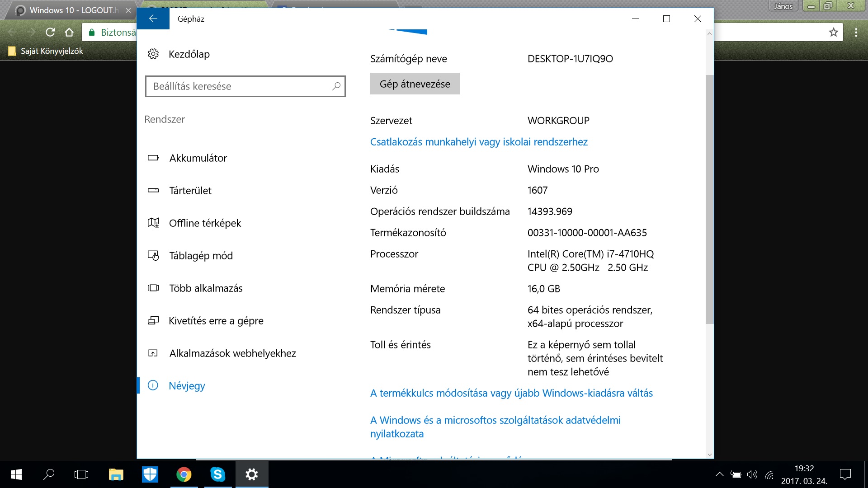Focus the Beállítás keresése search field

[x=245, y=86]
